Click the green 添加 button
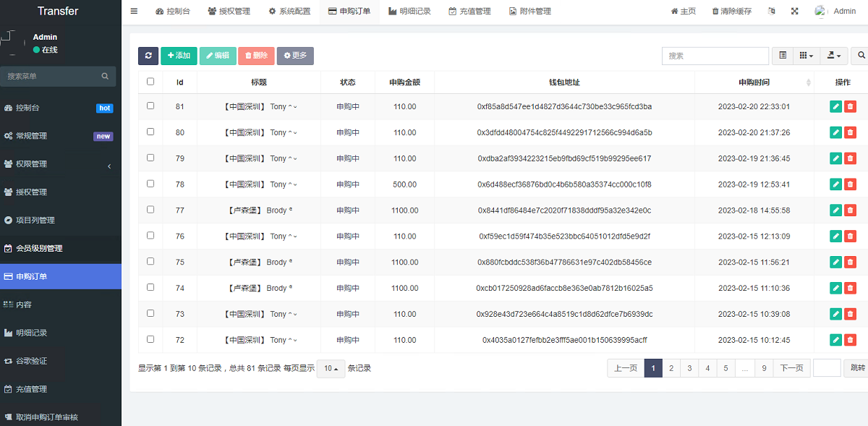This screenshot has height=426, width=868. click(x=179, y=56)
